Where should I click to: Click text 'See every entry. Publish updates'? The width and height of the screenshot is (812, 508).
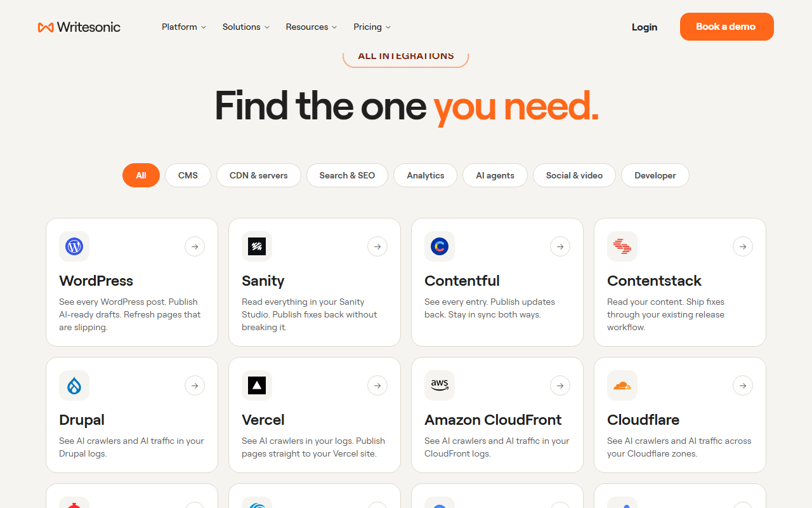(490, 302)
